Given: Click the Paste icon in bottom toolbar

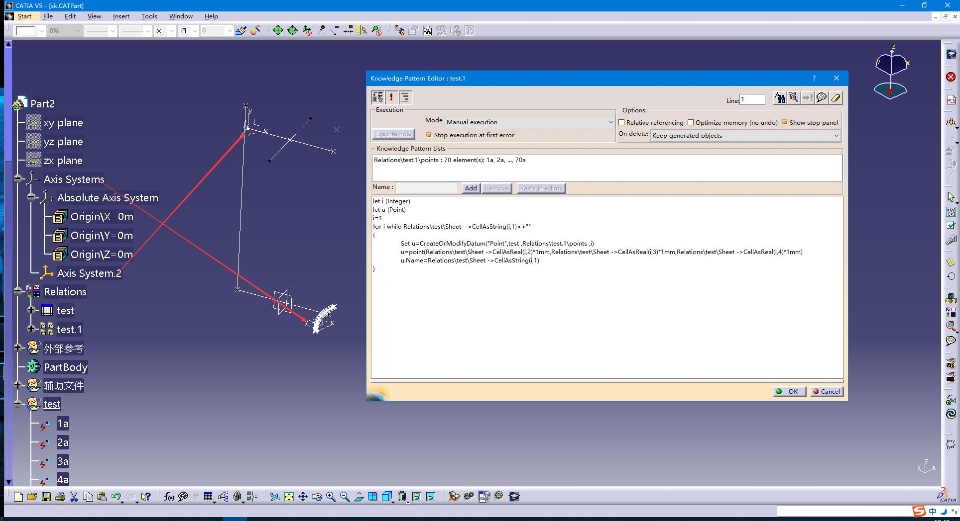Looking at the screenshot, I should 102,497.
